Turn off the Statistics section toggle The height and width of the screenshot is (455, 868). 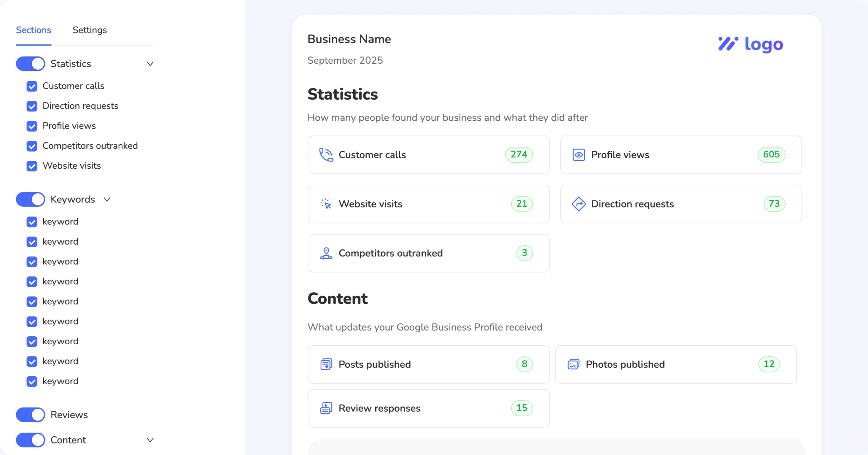tap(30, 64)
